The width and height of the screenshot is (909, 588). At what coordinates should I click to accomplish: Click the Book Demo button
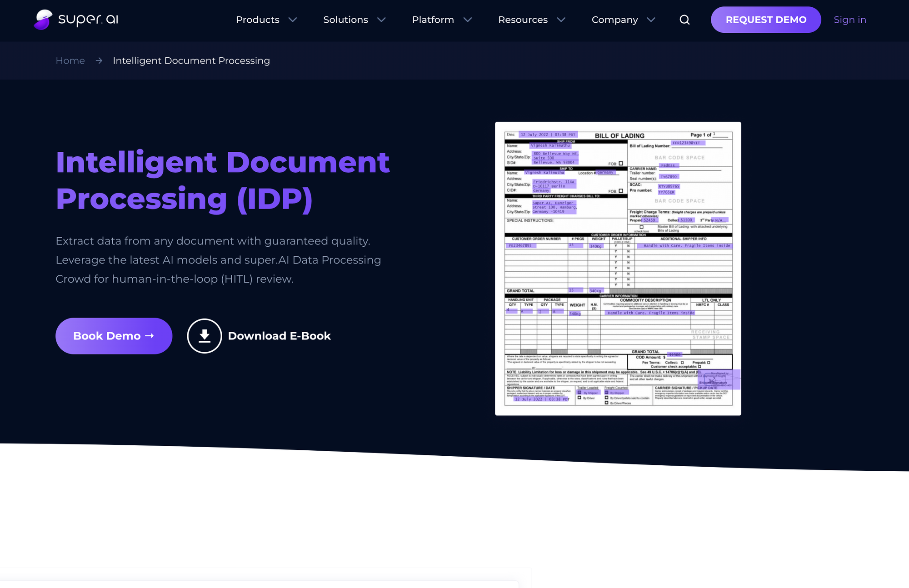point(114,336)
